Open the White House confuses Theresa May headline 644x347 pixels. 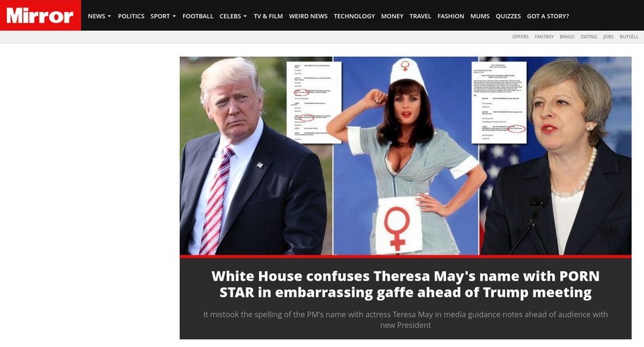[405, 284]
